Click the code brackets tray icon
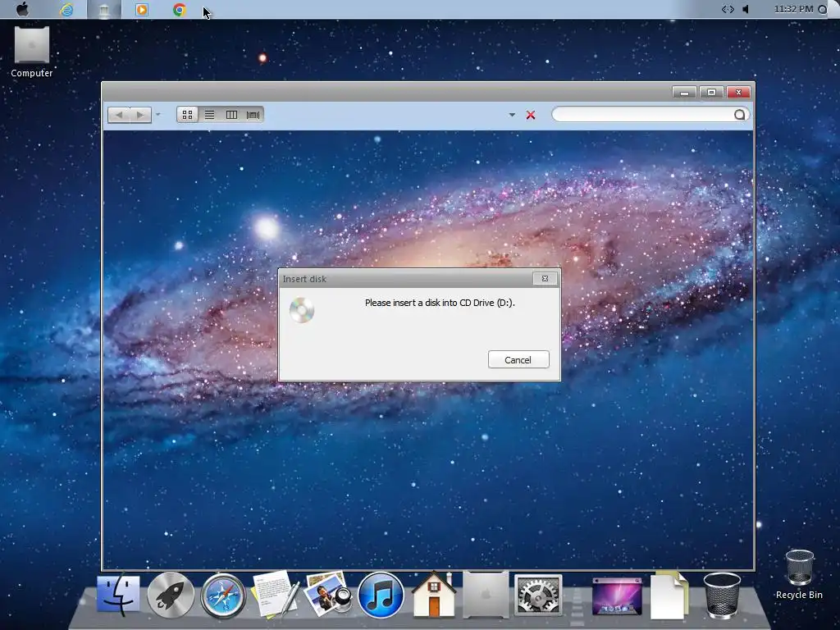 pyautogui.click(x=728, y=9)
